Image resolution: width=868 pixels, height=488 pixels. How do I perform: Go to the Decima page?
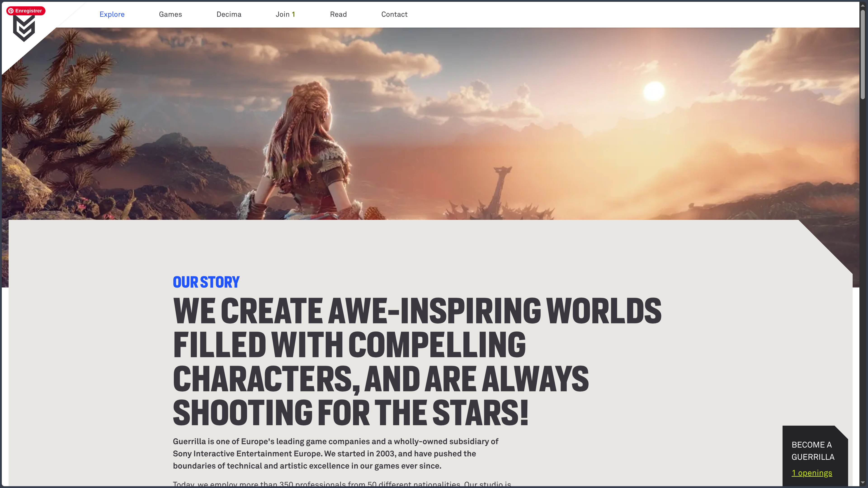(229, 14)
